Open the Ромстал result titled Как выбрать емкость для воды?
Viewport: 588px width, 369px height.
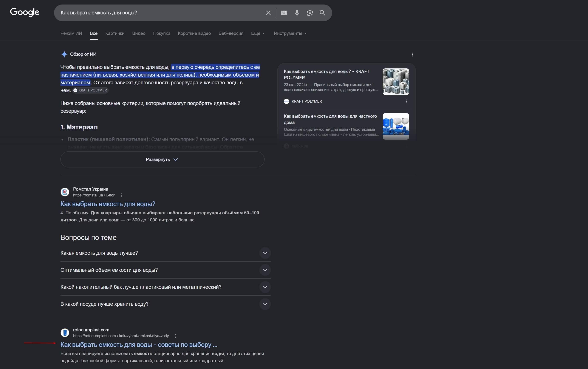(108, 204)
